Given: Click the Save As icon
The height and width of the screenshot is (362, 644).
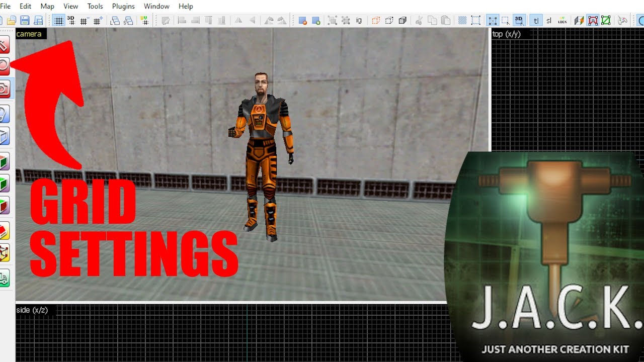Looking at the screenshot, I should [38, 21].
